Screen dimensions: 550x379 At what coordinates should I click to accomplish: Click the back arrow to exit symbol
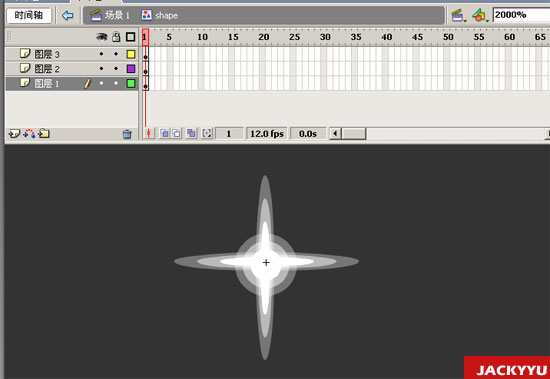[67, 15]
